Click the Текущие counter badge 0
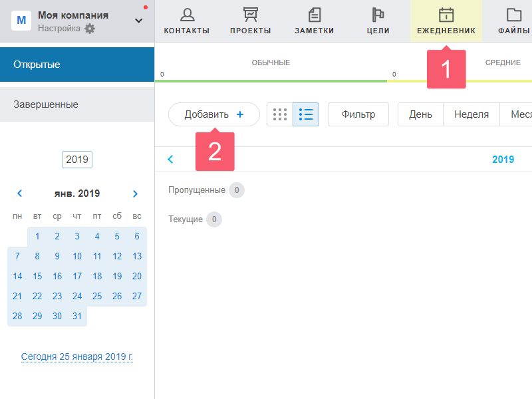The image size is (532, 399). click(x=214, y=219)
